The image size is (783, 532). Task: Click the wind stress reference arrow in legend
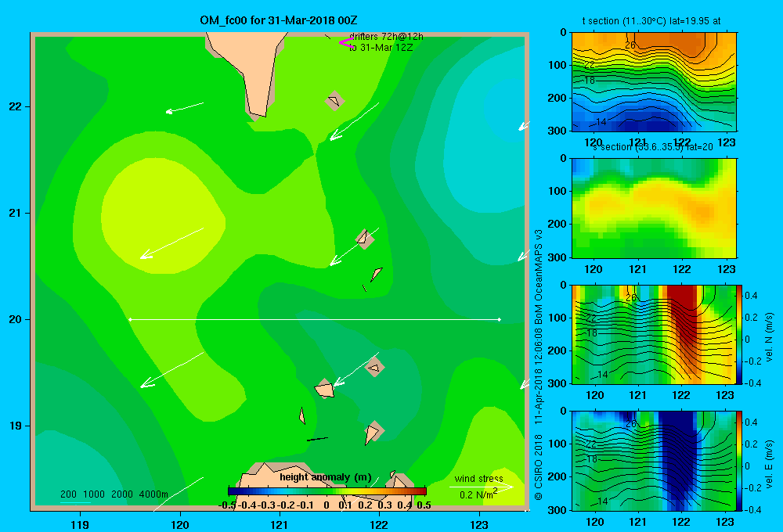pyautogui.click(x=481, y=487)
